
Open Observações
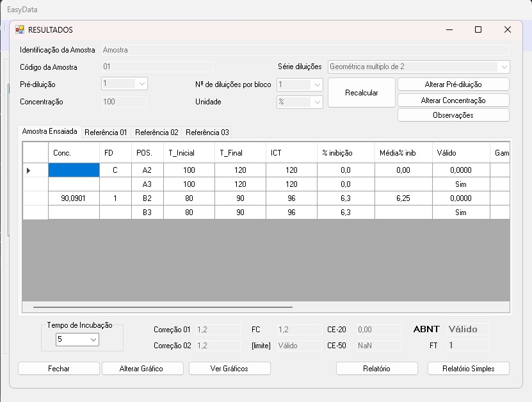coord(453,115)
